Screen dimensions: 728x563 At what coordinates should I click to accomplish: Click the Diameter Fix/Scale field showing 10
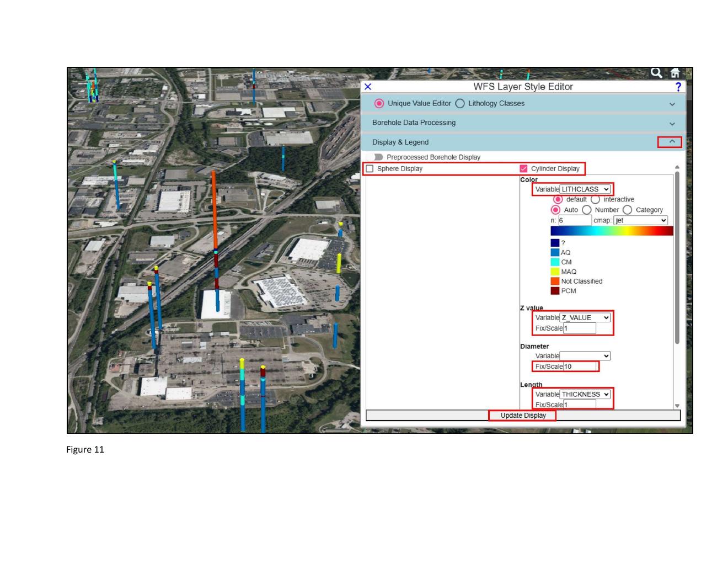click(x=580, y=367)
